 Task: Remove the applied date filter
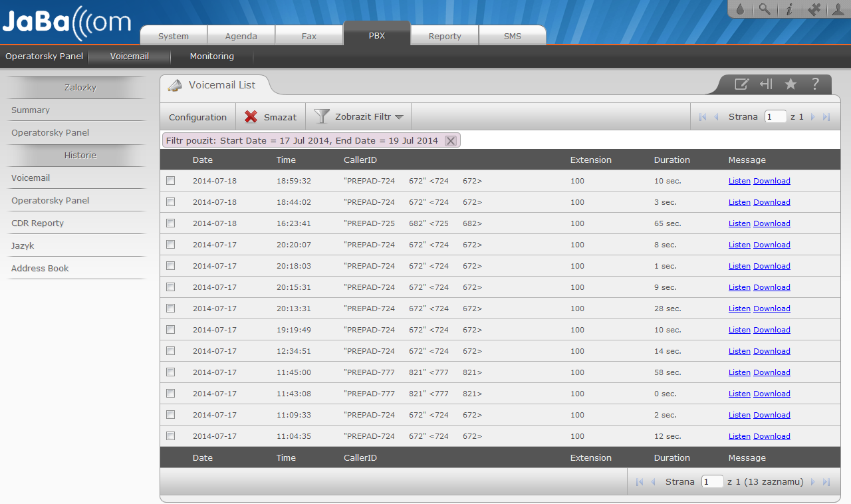click(x=450, y=140)
